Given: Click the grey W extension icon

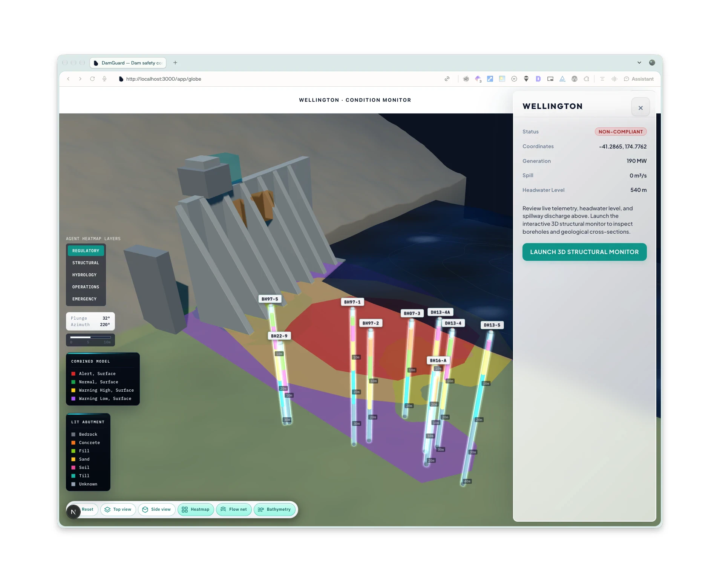Looking at the screenshot, I should 574,79.
